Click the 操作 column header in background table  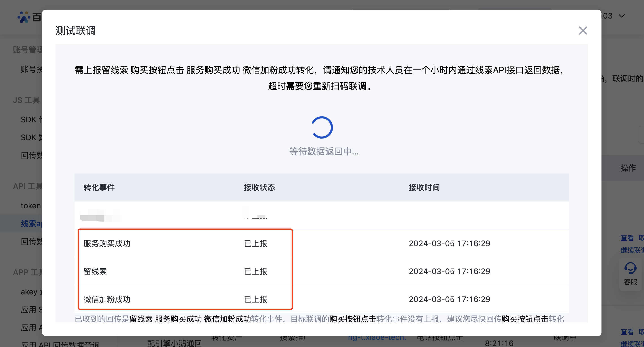(x=628, y=168)
